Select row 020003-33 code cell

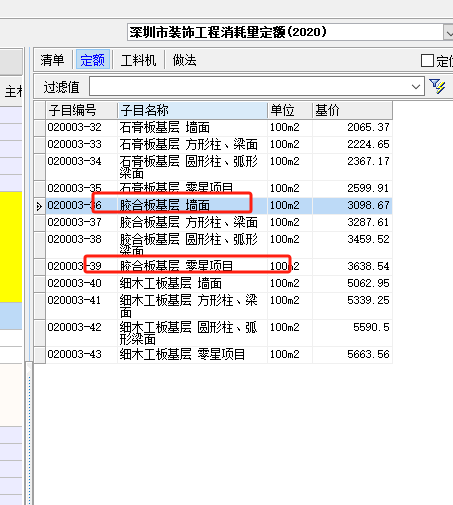tap(82, 144)
